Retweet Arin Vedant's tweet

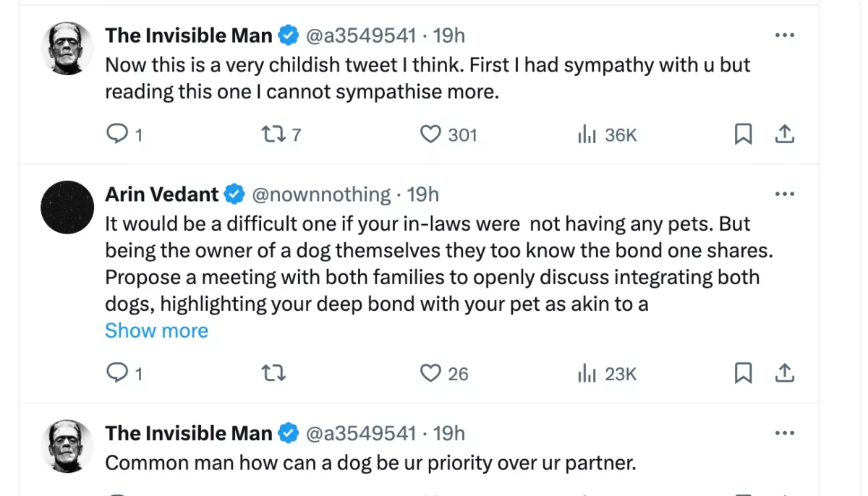click(273, 373)
